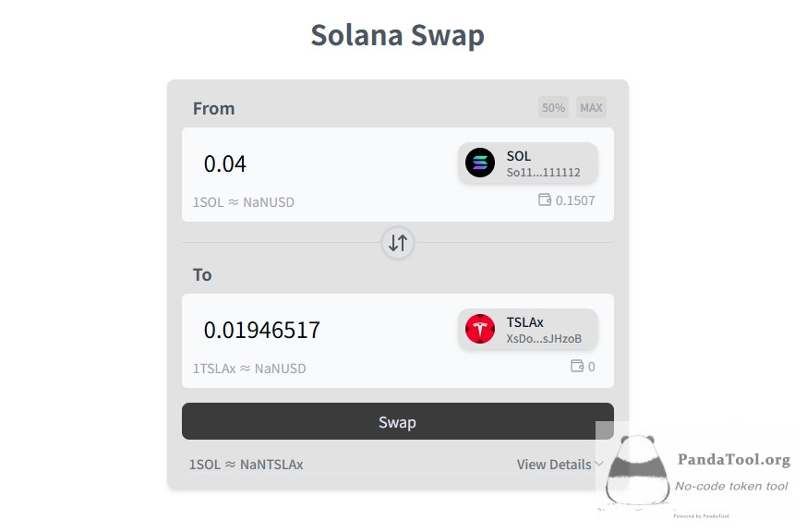
Task: Click the So11...111112 token address
Action: coord(544,173)
